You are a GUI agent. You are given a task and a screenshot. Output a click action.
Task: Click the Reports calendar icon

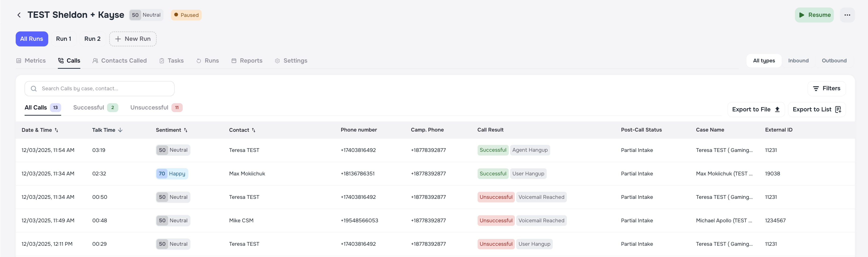click(234, 61)
